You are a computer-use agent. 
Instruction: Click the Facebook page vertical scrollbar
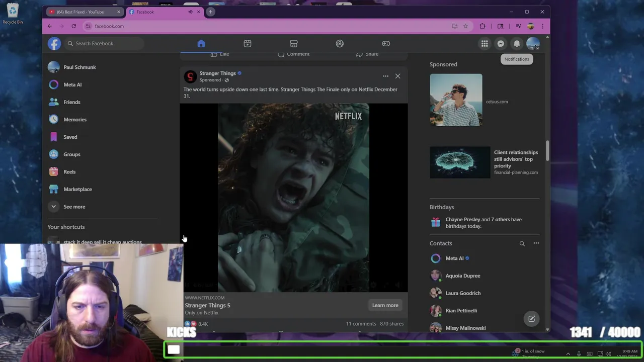point(547,151)
